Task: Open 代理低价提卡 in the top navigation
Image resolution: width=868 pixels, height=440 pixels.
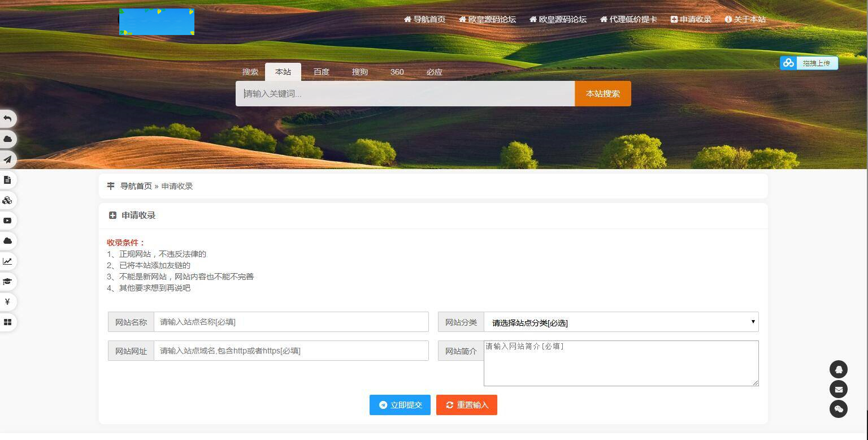Action: point(628,19)
